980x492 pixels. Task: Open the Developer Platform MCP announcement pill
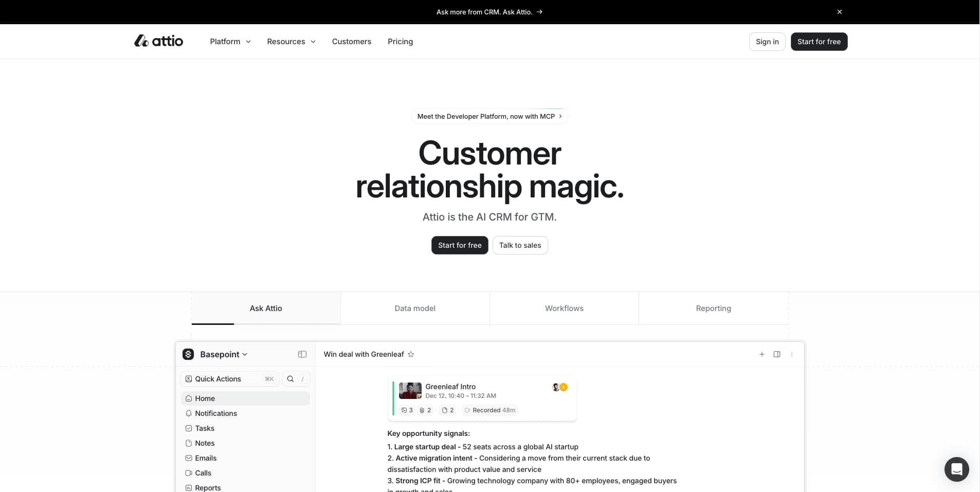[x=489, y=116]
